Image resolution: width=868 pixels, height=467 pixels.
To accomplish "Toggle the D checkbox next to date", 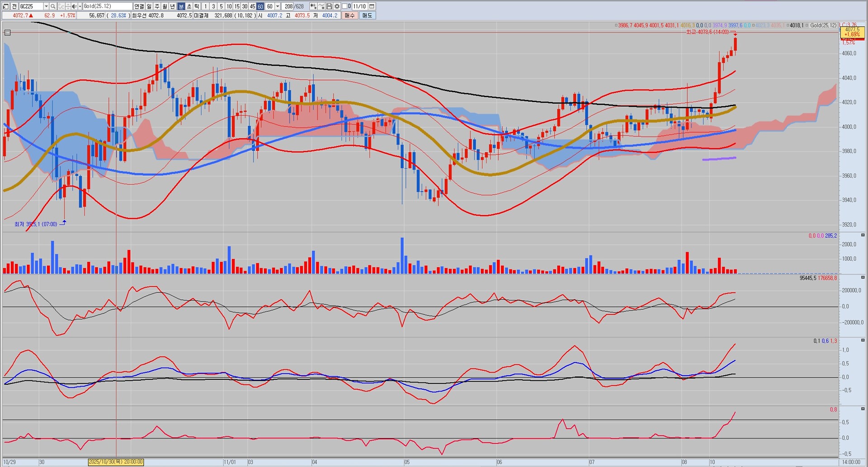I will pos(344,6).
